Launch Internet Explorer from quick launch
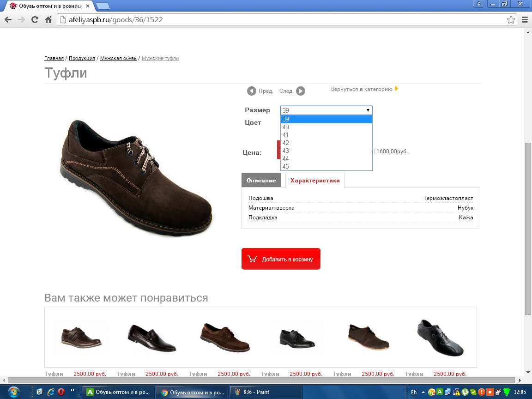Screen dimensions: 532x399 pos(50,392)
